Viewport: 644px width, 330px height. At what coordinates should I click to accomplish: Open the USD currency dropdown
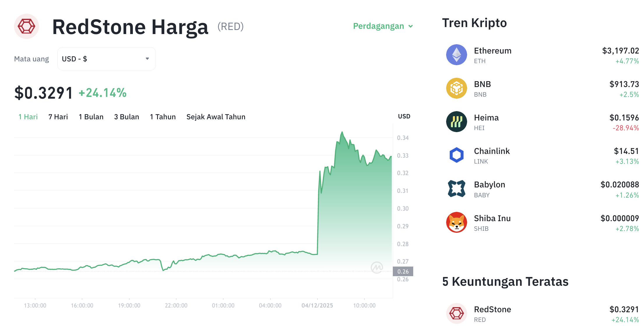click(x=106, y=58)
